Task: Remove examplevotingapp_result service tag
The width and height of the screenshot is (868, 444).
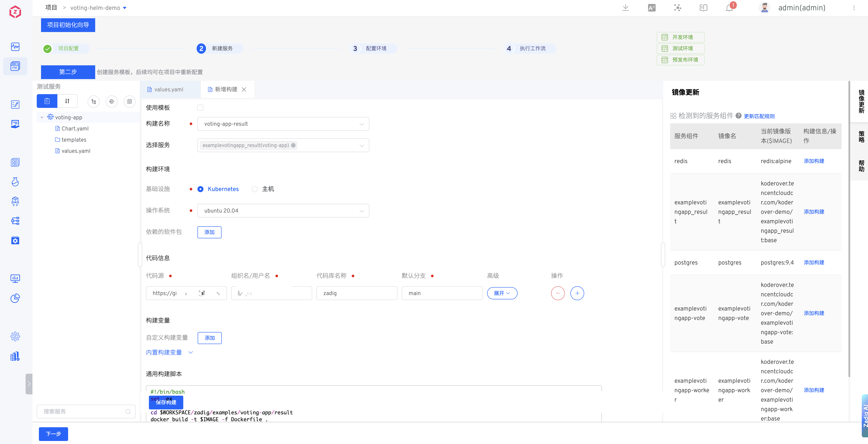Action: [x=293, y=145]
